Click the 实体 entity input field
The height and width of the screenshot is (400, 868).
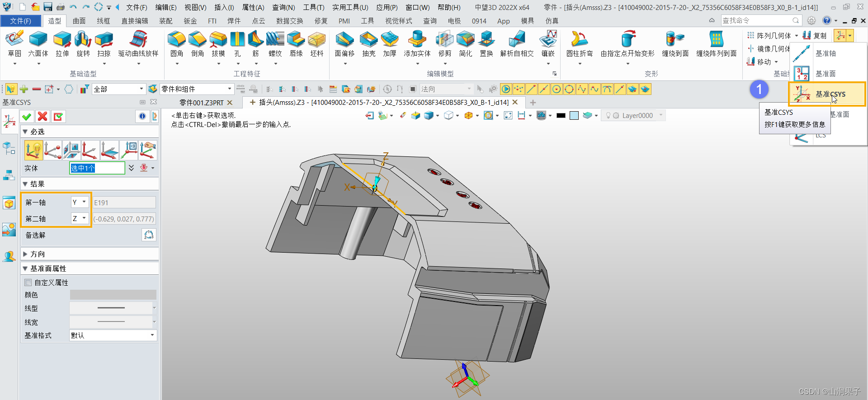(97, 168)
